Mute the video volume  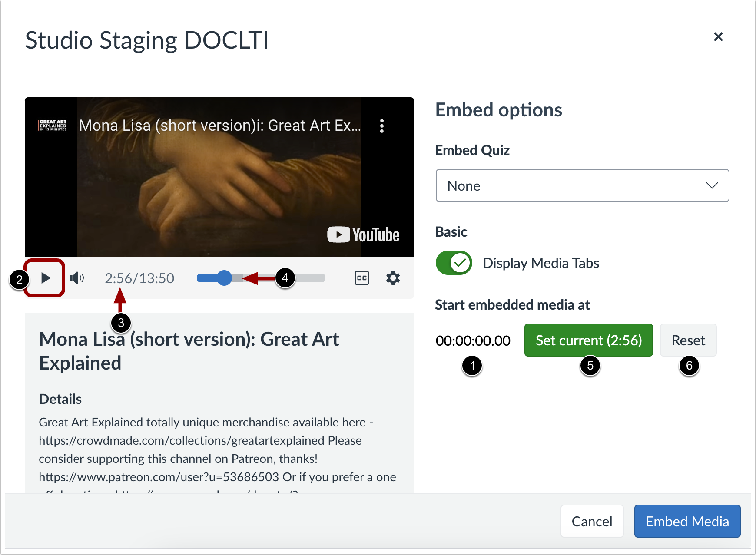point(77,278)
